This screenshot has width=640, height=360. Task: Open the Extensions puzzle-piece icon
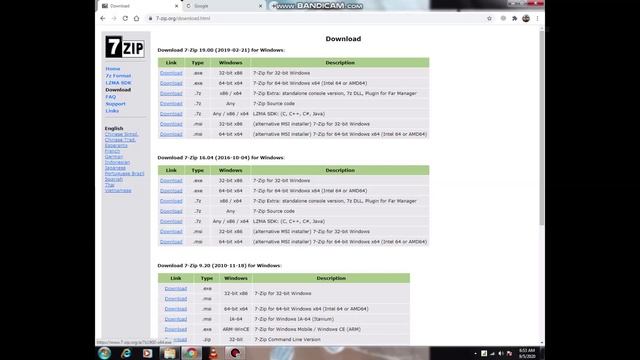tap(515, 18)
